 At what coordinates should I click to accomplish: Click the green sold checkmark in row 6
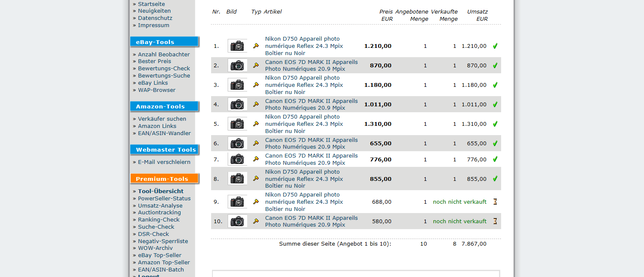coord(495,143)
